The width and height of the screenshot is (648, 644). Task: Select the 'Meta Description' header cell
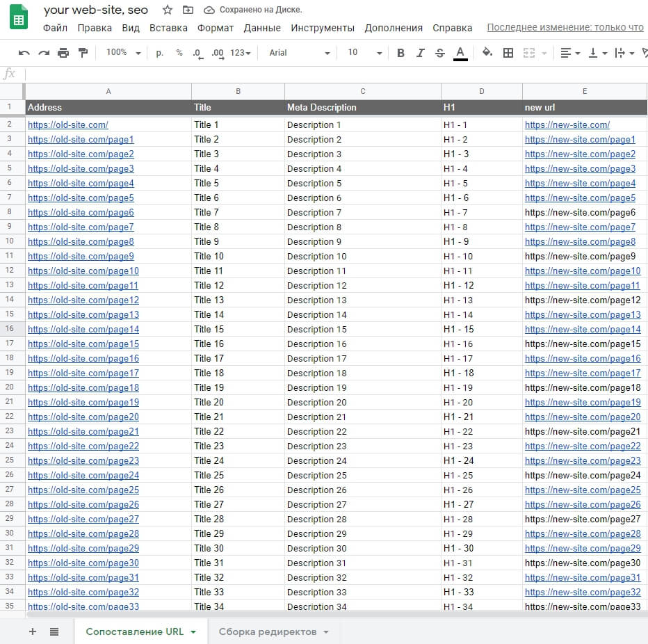(363, 108)
